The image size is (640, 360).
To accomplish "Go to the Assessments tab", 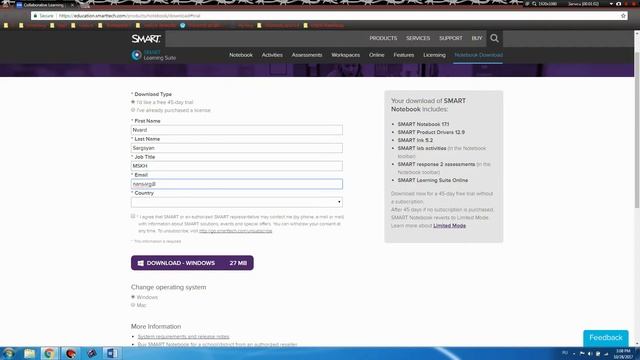I will 307,55.
